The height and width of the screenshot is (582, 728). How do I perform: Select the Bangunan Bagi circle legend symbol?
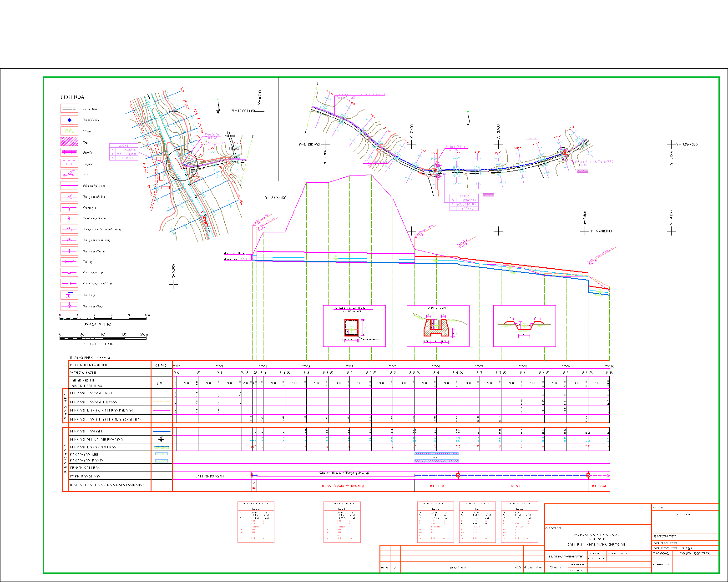pyautogui.click(x=69, y=306)
